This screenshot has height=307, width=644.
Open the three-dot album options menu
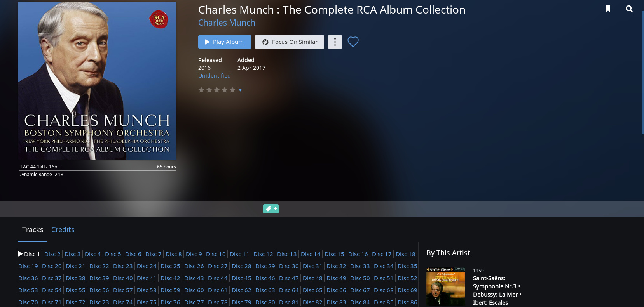335,42
